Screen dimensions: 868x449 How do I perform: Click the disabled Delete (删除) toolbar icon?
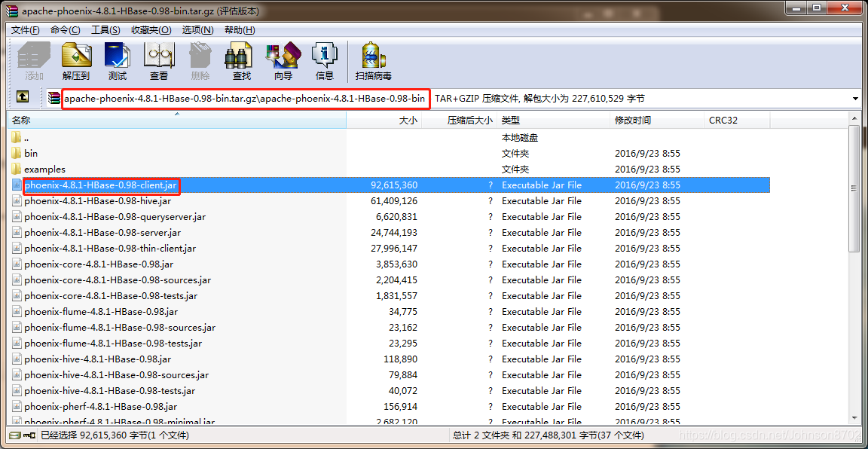click(200, 55)
